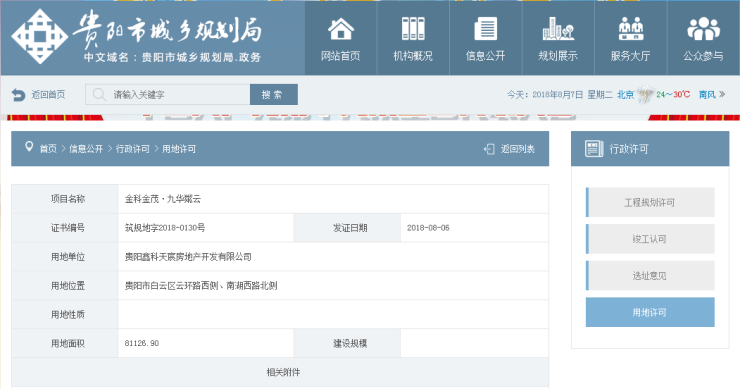Click the 返回列表 exit icon

point(489,149)
